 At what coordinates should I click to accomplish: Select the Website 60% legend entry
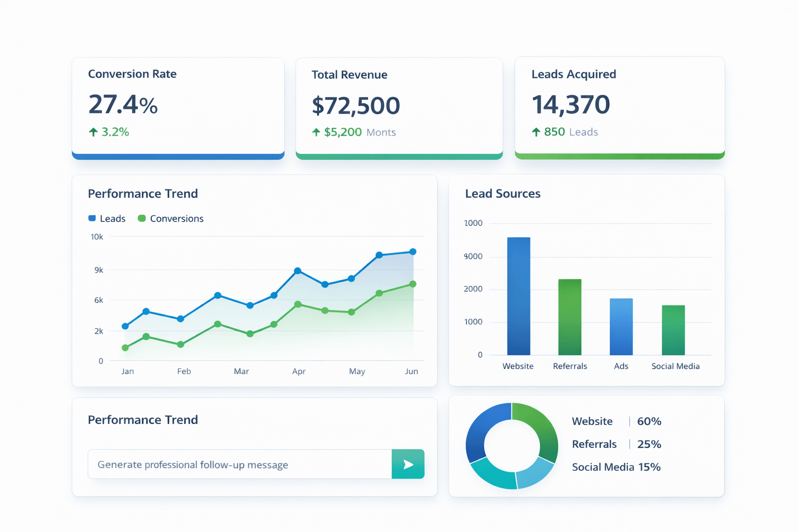pyautogui.click(x=616, y=421)
